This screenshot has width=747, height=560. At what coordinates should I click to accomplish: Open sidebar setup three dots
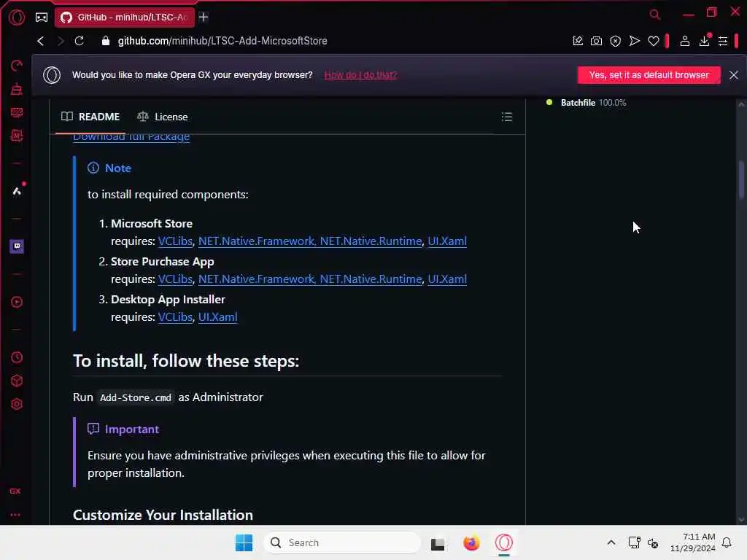coord(15,515)
